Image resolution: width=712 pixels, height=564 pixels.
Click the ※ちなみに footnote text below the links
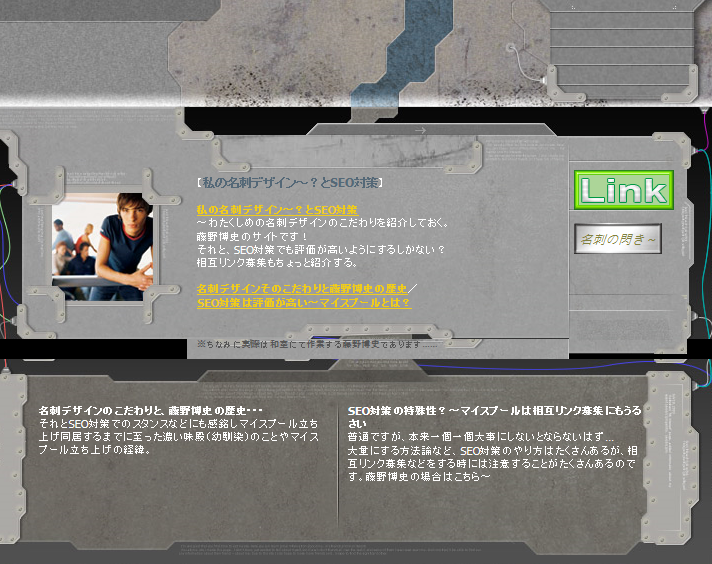coord(318,343)
